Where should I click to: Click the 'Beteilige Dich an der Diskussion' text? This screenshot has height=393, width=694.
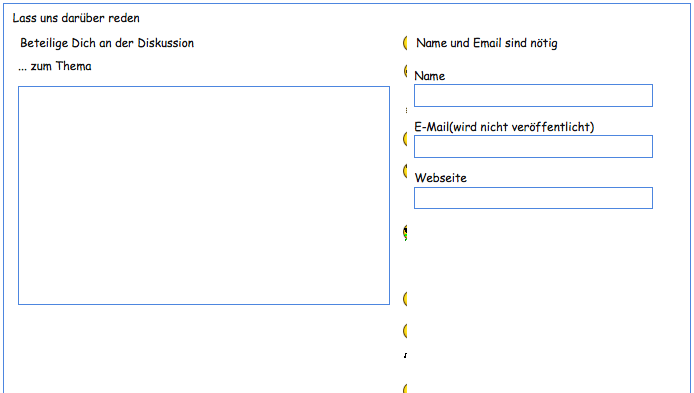(x=107, y=43)
